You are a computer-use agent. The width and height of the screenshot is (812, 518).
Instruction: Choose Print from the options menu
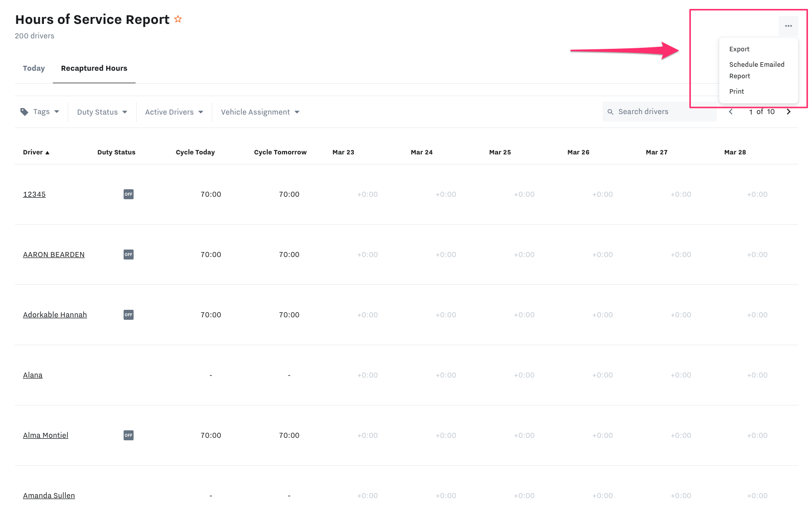pos(737,92)
